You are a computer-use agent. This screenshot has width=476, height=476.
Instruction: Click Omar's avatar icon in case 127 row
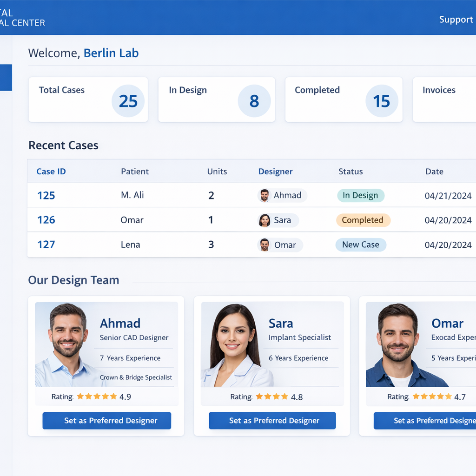pyautogui.click(x=264, y=245)
